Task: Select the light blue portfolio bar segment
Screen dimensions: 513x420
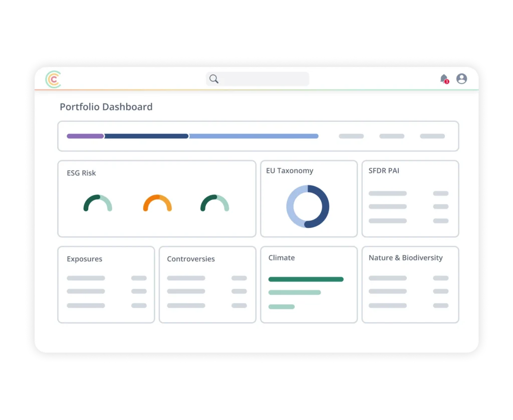Action: (254, 136)
